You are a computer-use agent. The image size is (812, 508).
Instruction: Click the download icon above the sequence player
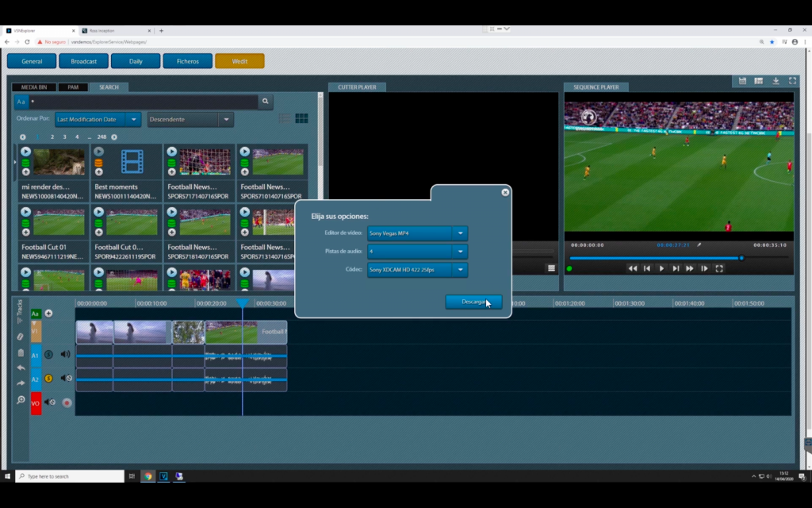(776, 81)
